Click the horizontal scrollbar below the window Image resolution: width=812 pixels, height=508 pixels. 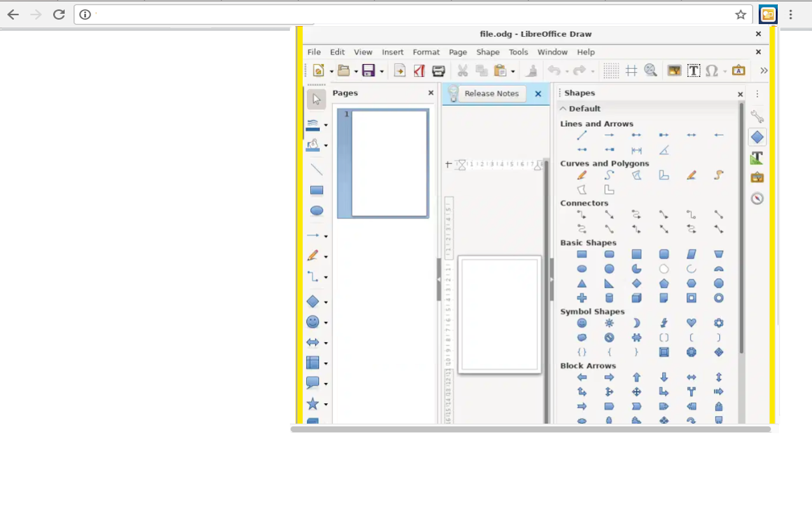(530, 429)
